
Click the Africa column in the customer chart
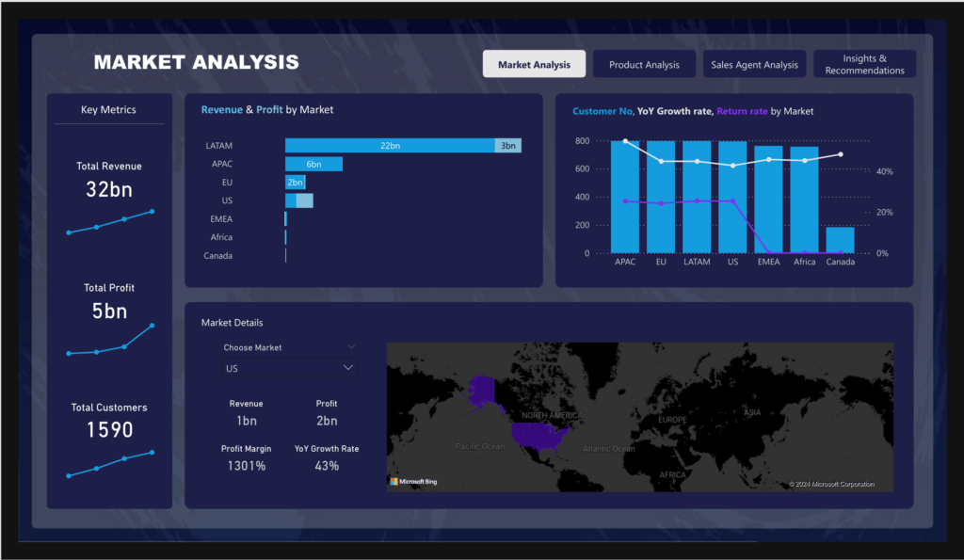(804, 200)
